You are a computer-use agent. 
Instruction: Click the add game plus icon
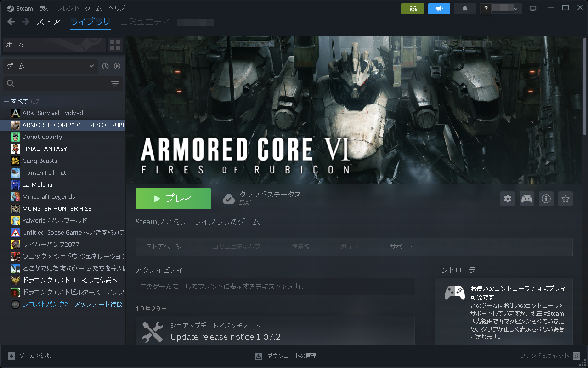(x=11, y=356)
